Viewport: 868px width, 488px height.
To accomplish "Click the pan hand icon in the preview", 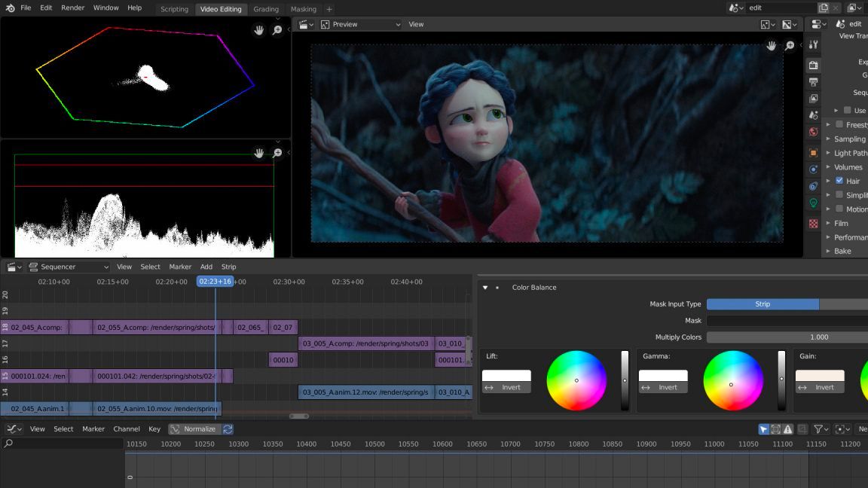I will (771, 45).
